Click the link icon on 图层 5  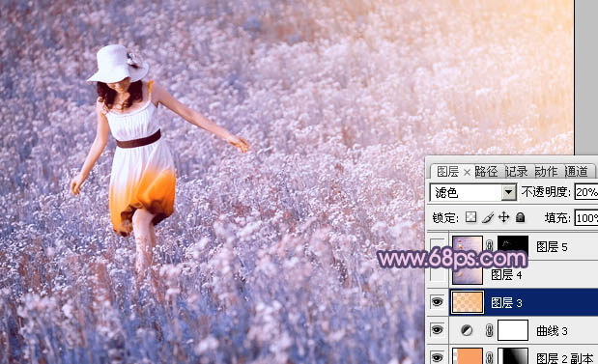489,245
